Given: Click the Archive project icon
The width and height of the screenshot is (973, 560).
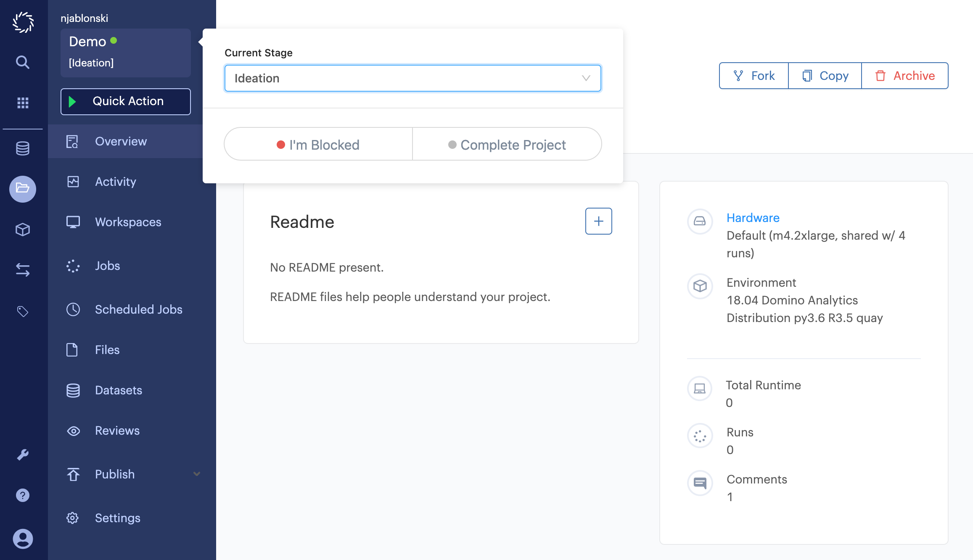Looking at the screenshot, I should pos(881,75).
